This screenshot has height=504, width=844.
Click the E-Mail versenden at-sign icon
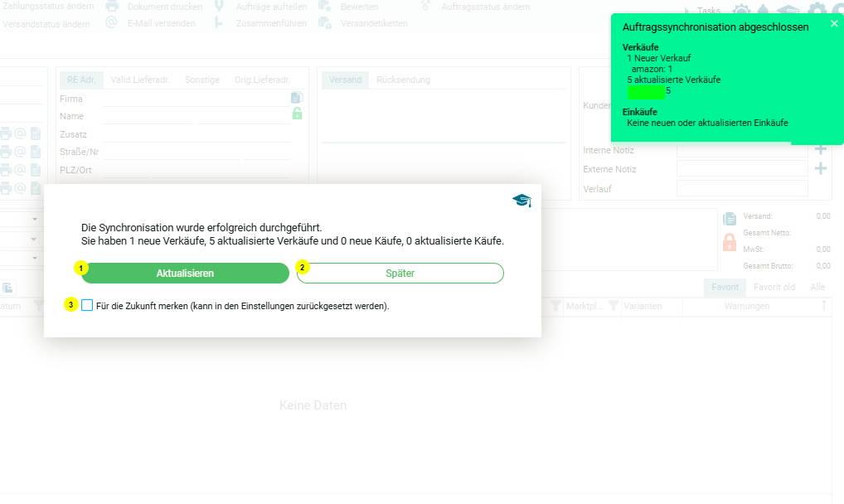112,23
